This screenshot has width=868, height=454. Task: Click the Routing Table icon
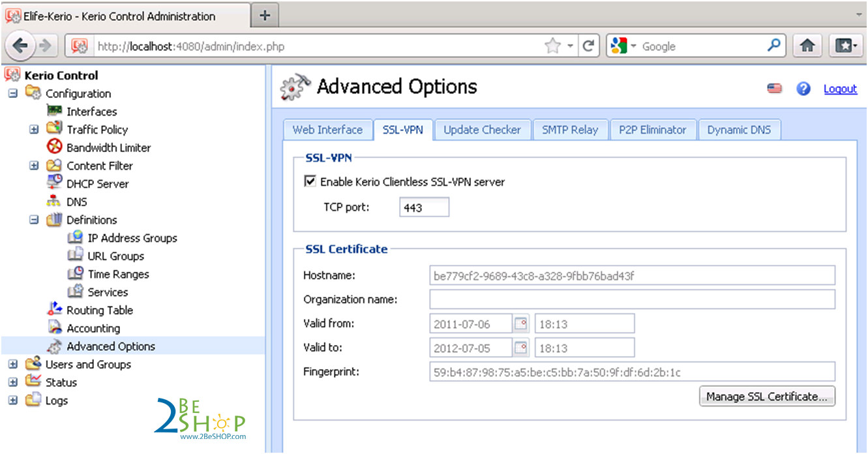click(x=55, y=310)
